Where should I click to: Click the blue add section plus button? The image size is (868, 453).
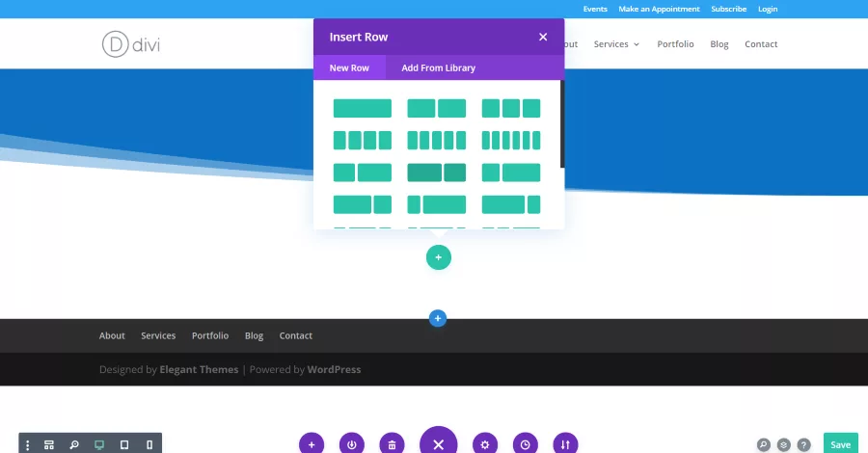pos(437,318)
